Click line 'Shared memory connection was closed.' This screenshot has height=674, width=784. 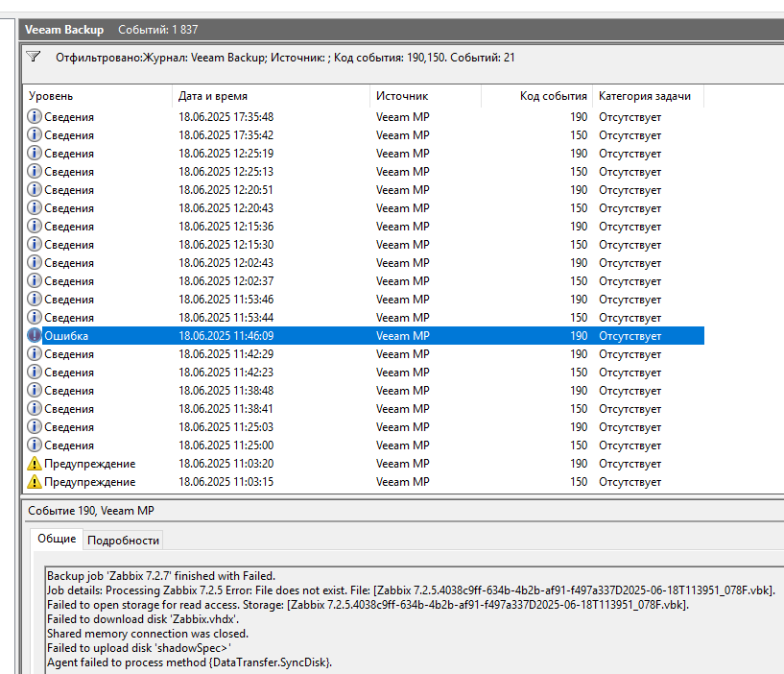[x=148, y=634]
